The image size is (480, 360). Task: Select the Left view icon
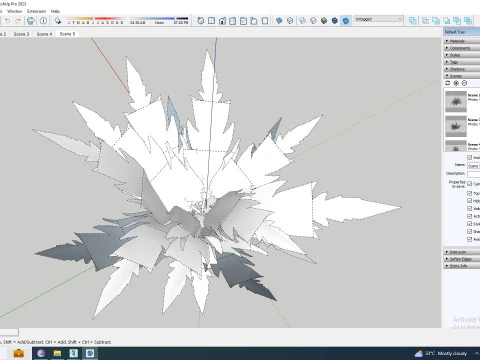click(x=254, y=21)
